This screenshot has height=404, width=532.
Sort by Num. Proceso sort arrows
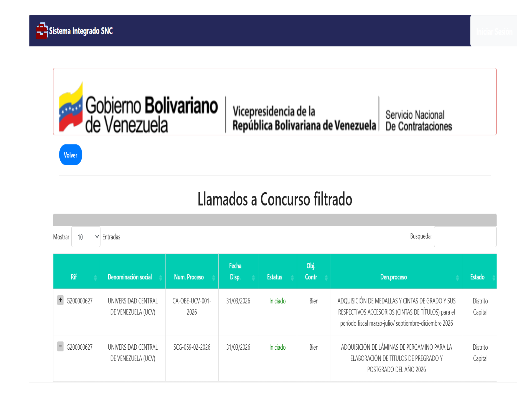214,278
